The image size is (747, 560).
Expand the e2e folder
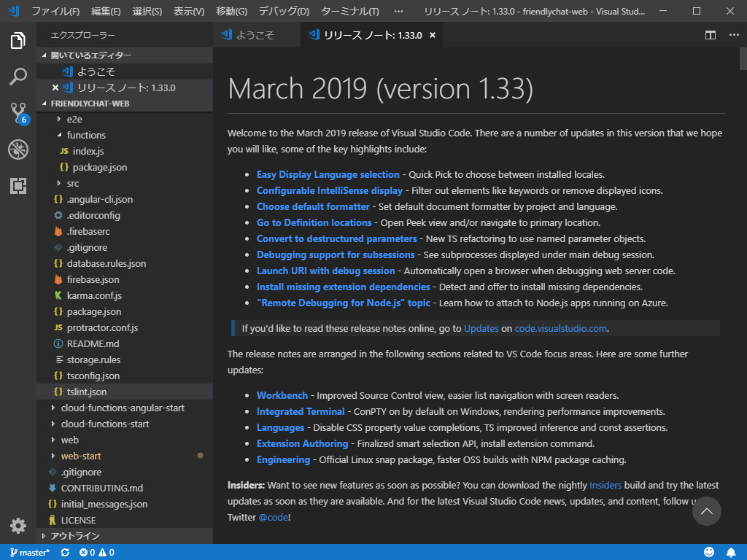[x=125, y=119]
